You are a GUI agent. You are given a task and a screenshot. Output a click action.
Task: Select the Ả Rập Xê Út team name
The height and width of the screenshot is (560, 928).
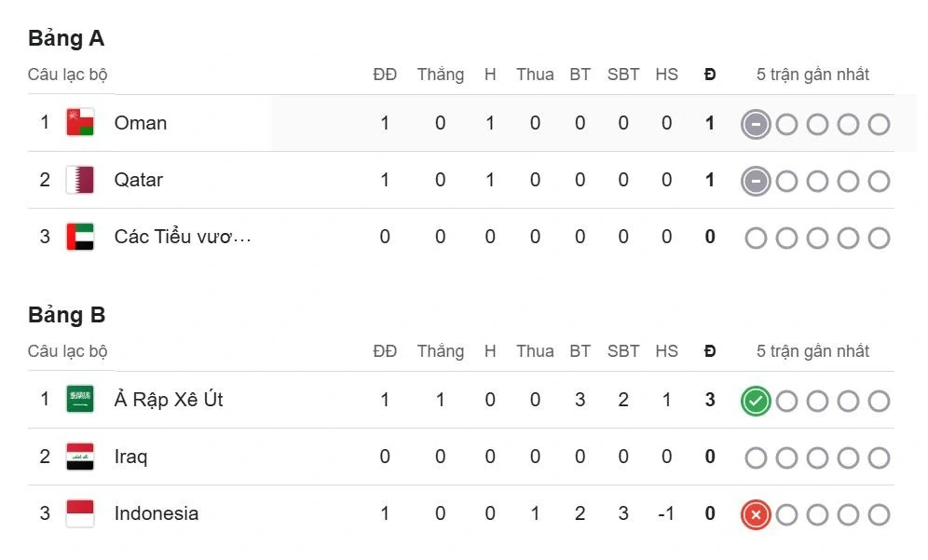pos(169,400)
